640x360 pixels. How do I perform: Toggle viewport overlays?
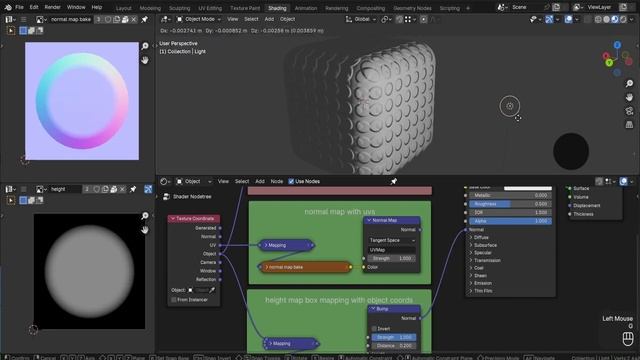pyautogui.click(x=568, y=19)
